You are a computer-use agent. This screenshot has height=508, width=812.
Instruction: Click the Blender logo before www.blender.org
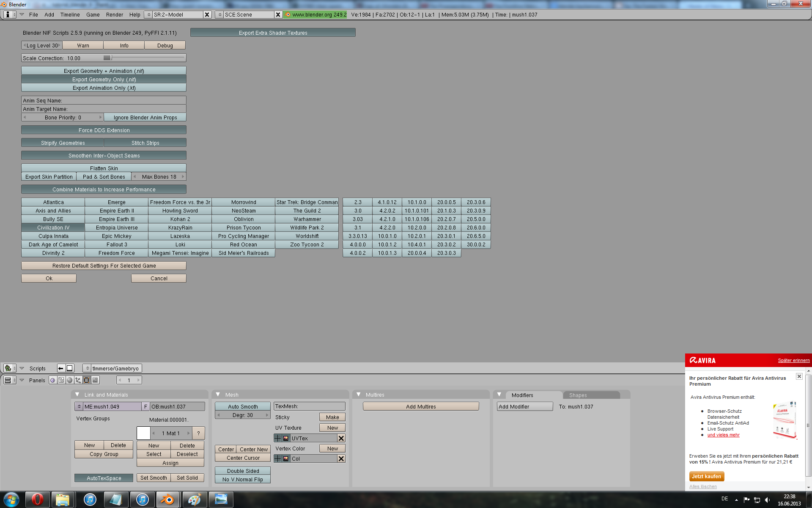point(288,14)
